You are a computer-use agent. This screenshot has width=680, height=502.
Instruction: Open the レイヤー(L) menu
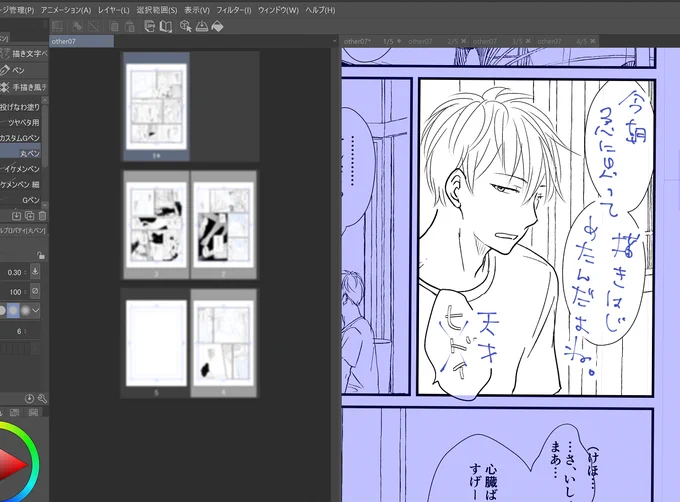(x=114, y=10)
